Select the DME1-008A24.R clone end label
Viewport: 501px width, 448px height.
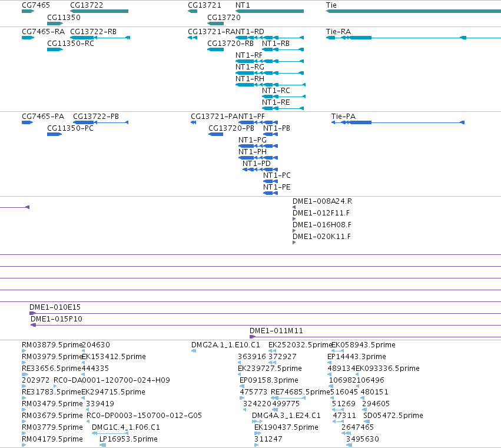[323, 201]
